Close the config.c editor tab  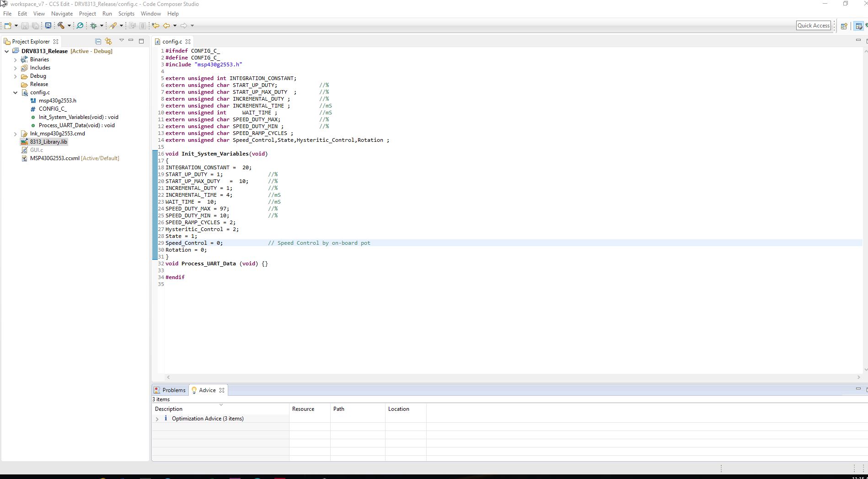[188, 41]
